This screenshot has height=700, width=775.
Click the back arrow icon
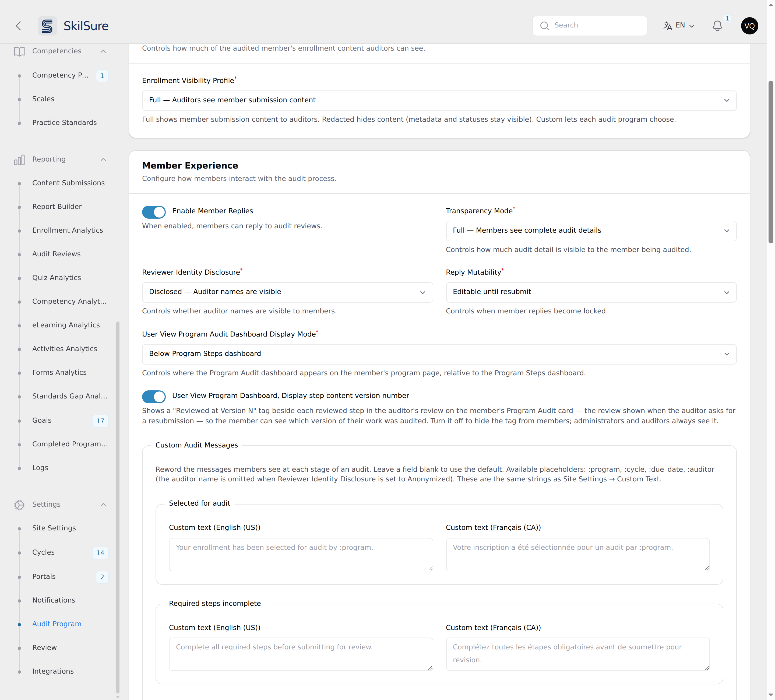[x=18, y=26]
